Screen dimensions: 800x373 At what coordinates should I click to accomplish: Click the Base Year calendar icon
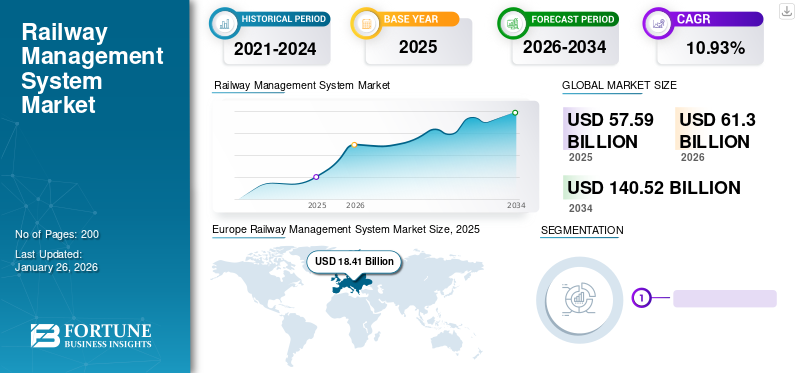click(x=366, y=23)
